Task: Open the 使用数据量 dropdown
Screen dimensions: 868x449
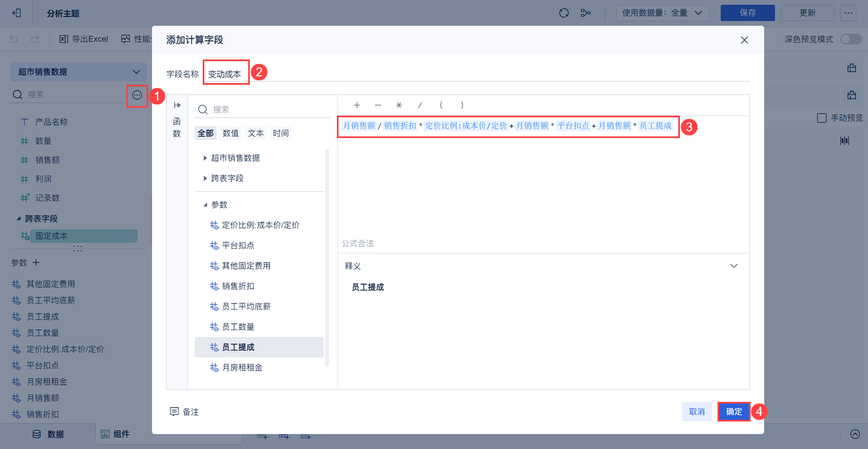Action: (x=663, y=13)
